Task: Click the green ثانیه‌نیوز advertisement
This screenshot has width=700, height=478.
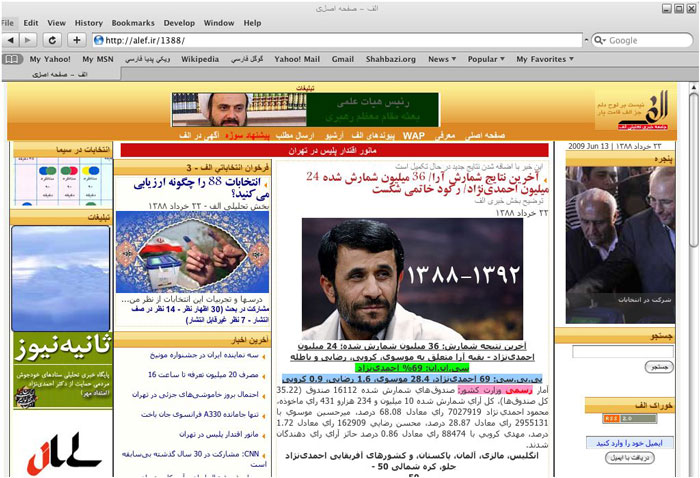Action: pos(62,370)
